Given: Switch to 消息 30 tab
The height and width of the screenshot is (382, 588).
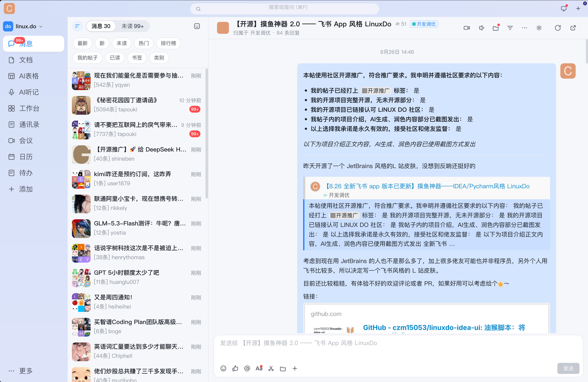Looking at the screenshot, I should point(101,26).
